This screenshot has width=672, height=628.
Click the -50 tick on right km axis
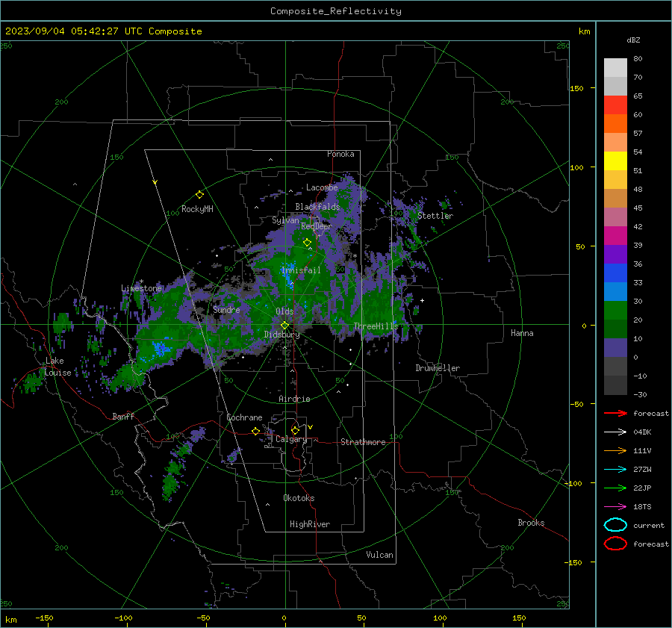coord(577,404)
